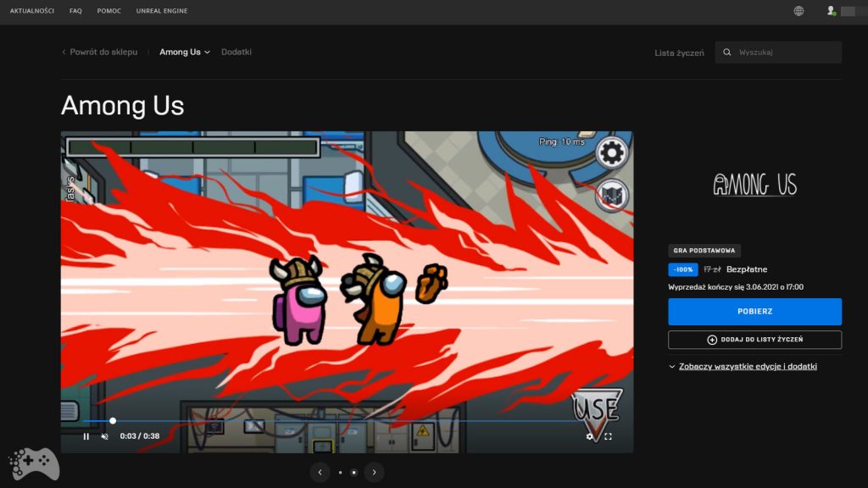Expand the Among Us dropdown
Screen dimensions: 868x488
click(184, 52)
